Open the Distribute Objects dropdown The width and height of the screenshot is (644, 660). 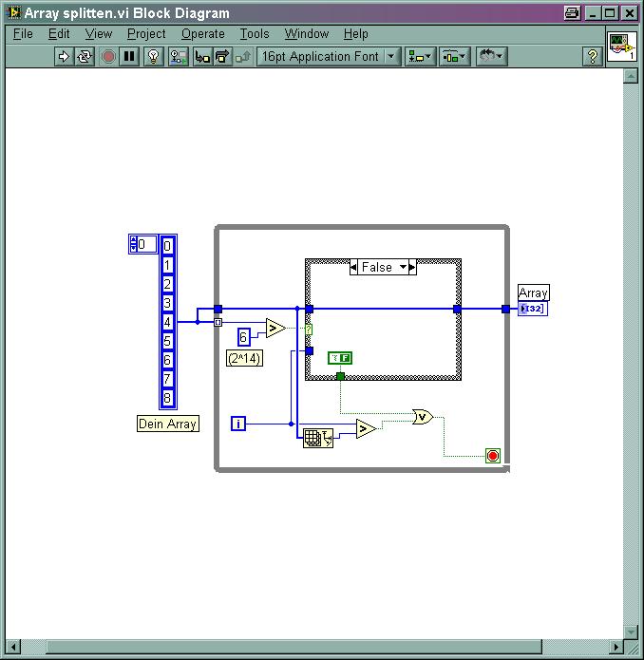point(454,56)
